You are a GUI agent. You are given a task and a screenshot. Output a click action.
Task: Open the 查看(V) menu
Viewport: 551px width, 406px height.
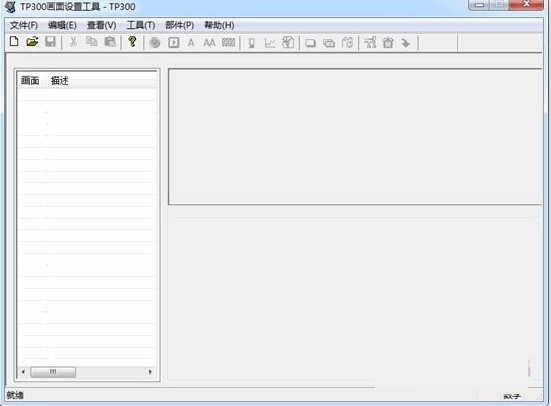[102, 25]
